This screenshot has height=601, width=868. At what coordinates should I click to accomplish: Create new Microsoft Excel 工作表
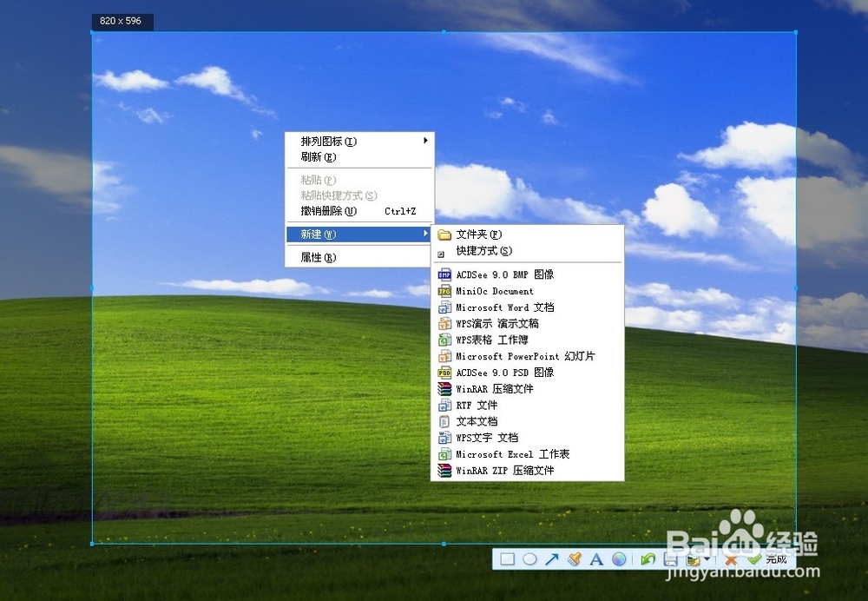coord(527,454)
